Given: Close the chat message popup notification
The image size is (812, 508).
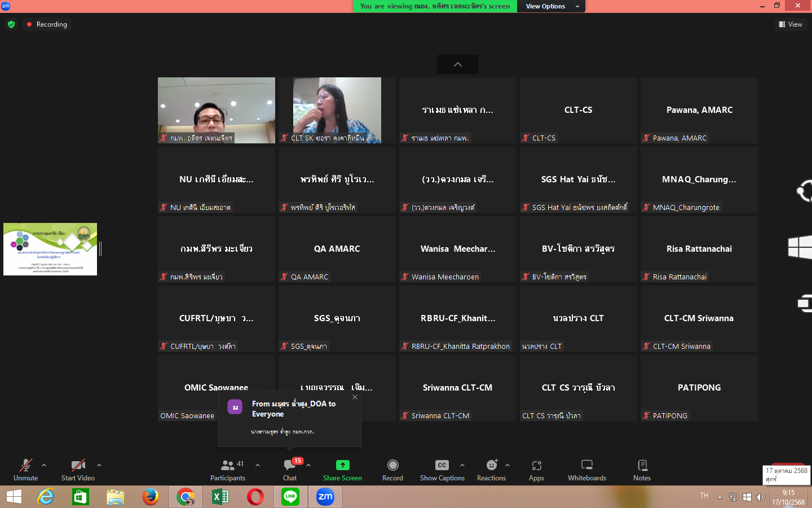Looking at the screenshot, I should pyautogui.click(x=355, y=397).
